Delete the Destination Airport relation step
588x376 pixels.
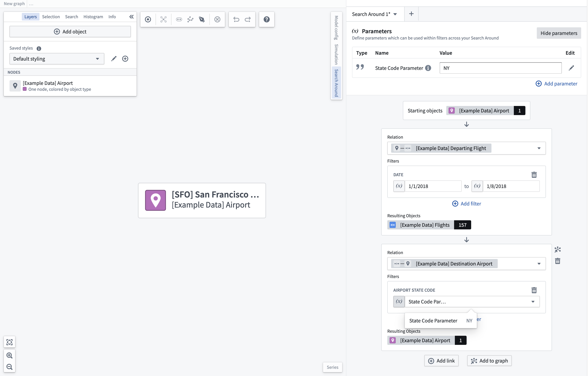pyautogui.click(x=557, y=261)
